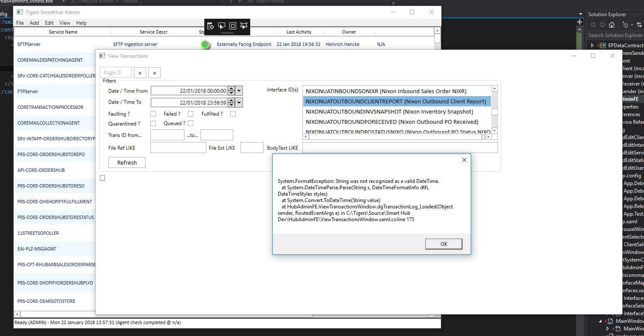
Task: Sort by Last Activity column header
Action: (299, 32)
